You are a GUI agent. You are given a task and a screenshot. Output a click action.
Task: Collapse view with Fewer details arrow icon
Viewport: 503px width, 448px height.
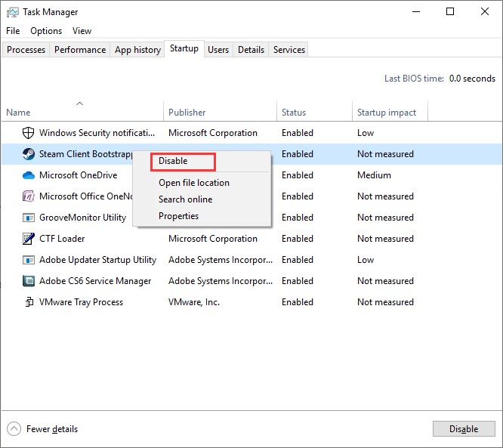14,429
